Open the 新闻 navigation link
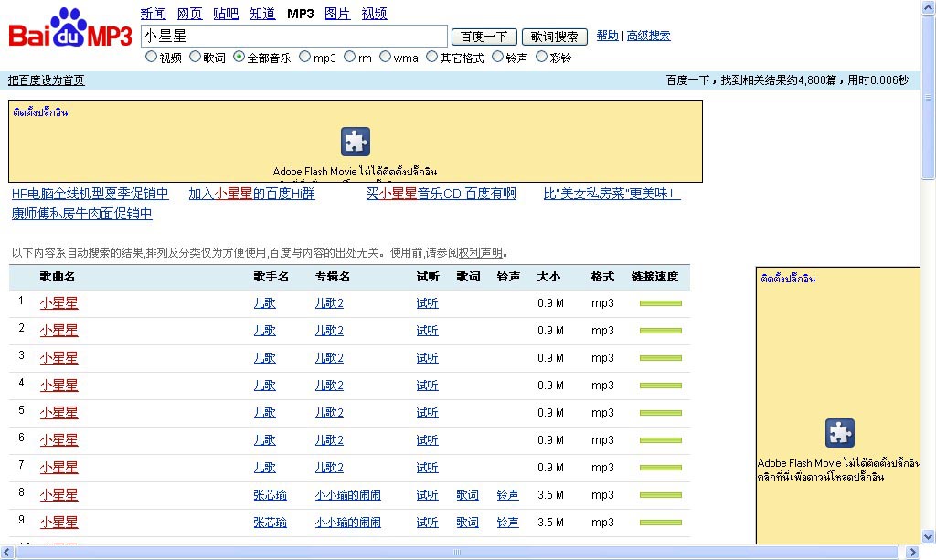936x560 pixels. 154,14
